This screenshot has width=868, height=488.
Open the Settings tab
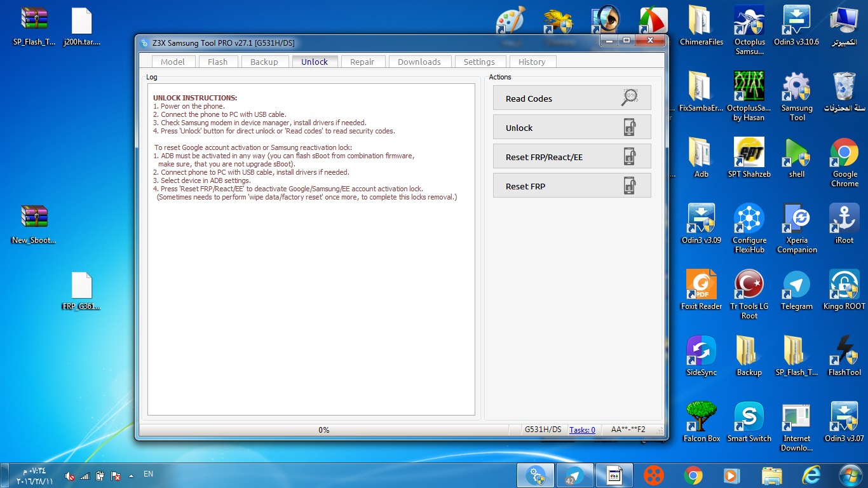[x=479, y=62]
